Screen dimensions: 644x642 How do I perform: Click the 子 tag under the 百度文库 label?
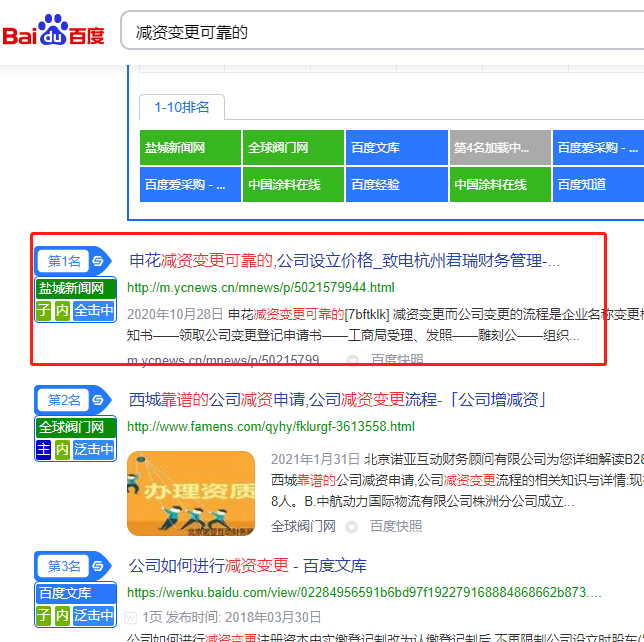click(43, 615)
